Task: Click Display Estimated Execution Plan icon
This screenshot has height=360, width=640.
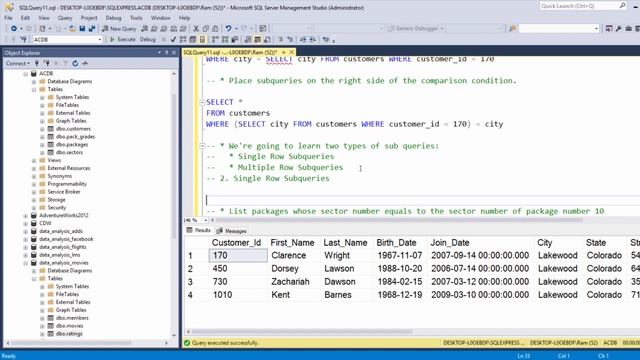Action: [183, 40]
